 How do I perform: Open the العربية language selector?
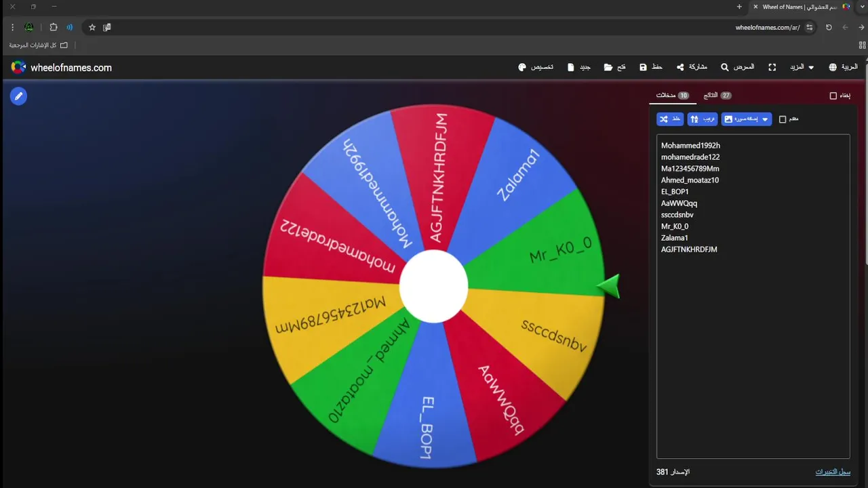843,67
